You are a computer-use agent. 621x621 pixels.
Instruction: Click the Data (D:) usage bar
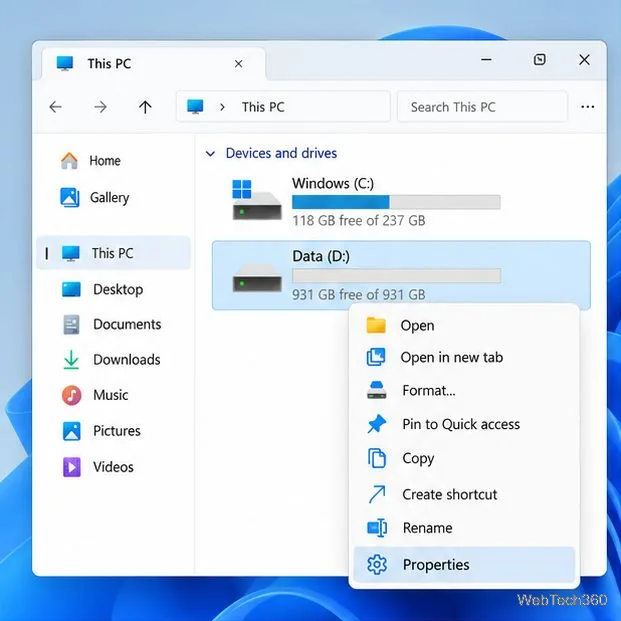(x=396, y=276)
